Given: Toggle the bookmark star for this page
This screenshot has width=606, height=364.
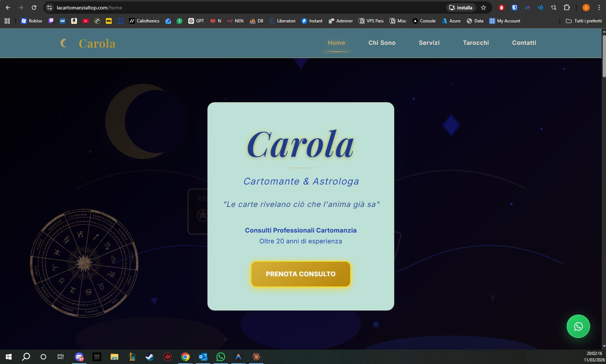Looking at the screenshot, I should tap(483, 7).
